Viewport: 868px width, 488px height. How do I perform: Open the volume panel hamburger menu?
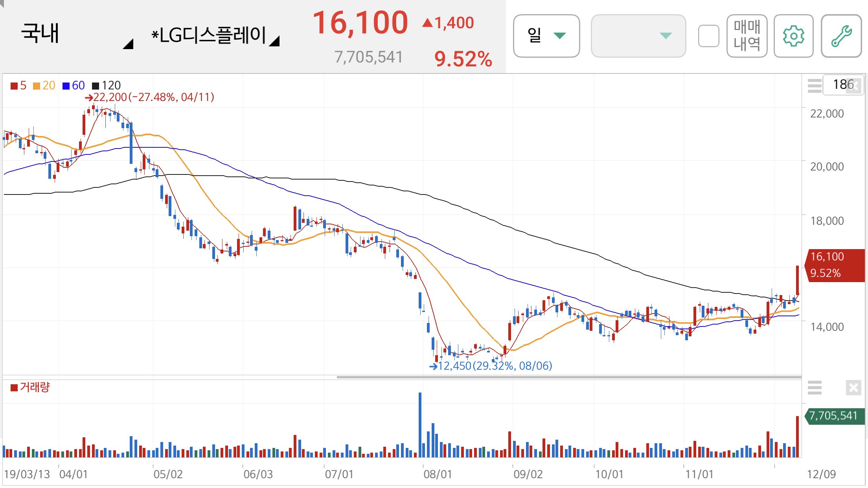click(x=815, y=388)
